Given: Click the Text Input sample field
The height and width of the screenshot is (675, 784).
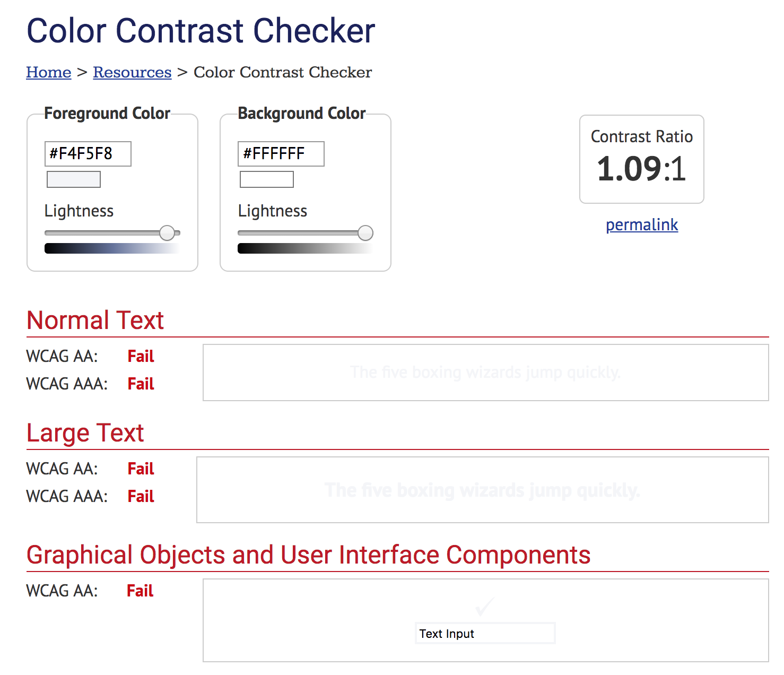Looking at the screenshot, I should click(485, 633).
